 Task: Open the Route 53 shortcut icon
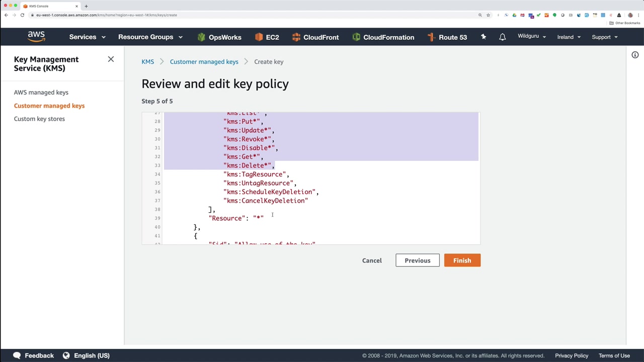(431, 37)
